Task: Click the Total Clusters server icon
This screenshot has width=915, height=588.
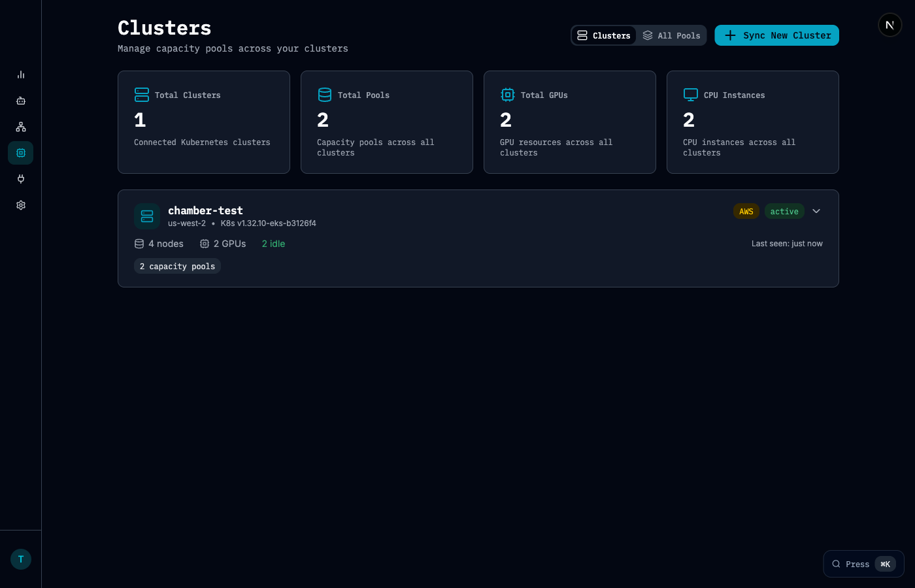Action: coord(142,95)
